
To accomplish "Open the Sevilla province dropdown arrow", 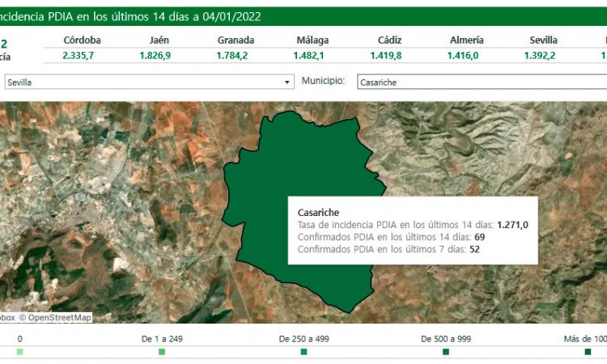I will coord(287,83).
